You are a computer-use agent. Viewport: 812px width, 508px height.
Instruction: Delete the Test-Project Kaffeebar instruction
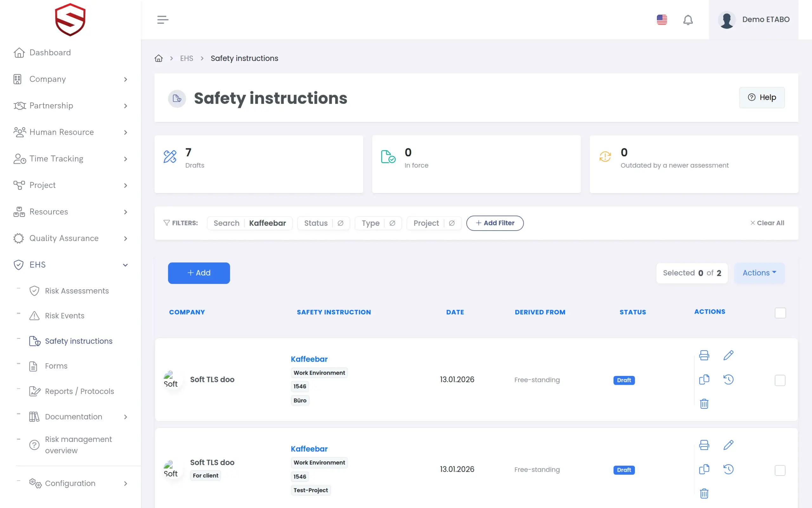[x=704, y=493]
